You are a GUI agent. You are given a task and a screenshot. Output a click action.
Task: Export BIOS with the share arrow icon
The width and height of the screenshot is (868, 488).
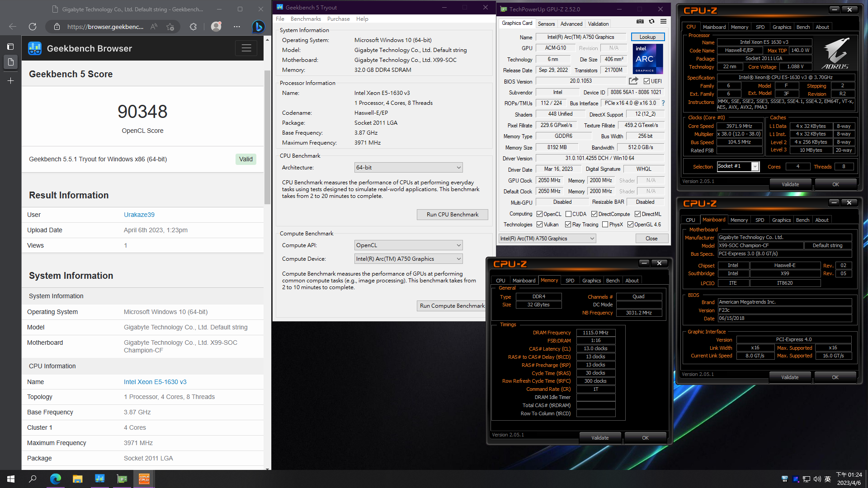coord(633,81)
